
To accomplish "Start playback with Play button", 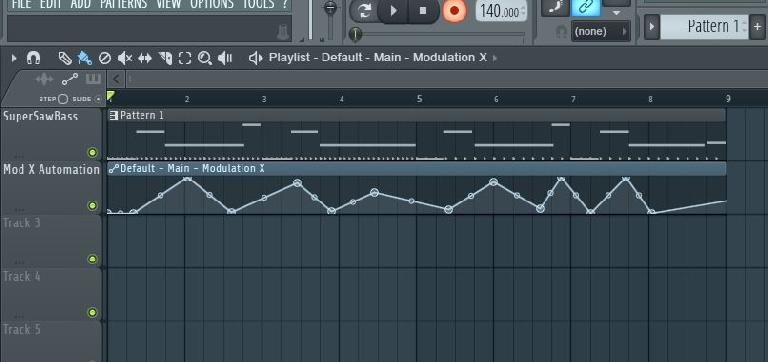I will click(393, 10).
